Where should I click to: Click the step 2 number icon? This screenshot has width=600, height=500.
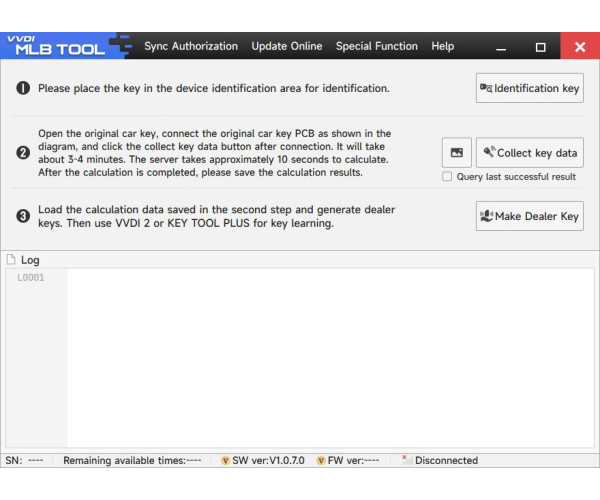[x=23, y=153]
